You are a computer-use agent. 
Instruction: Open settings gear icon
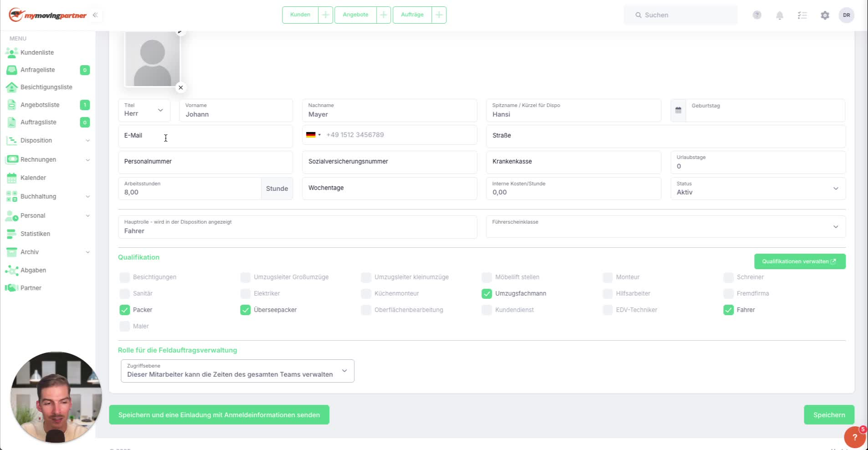[825, 15]
